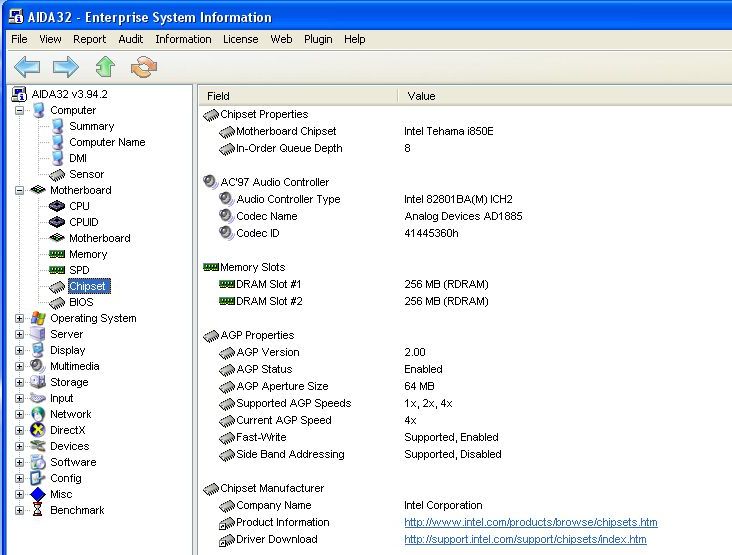Viewport: 732px width, 555px height.
Task: Open the Information menu
Action: pos(183,39)
